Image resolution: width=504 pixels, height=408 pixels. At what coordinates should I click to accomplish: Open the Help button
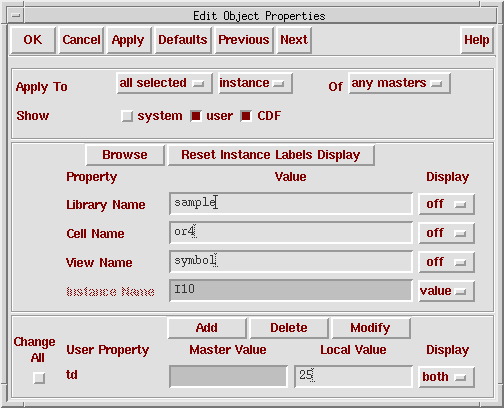[477, 40]
